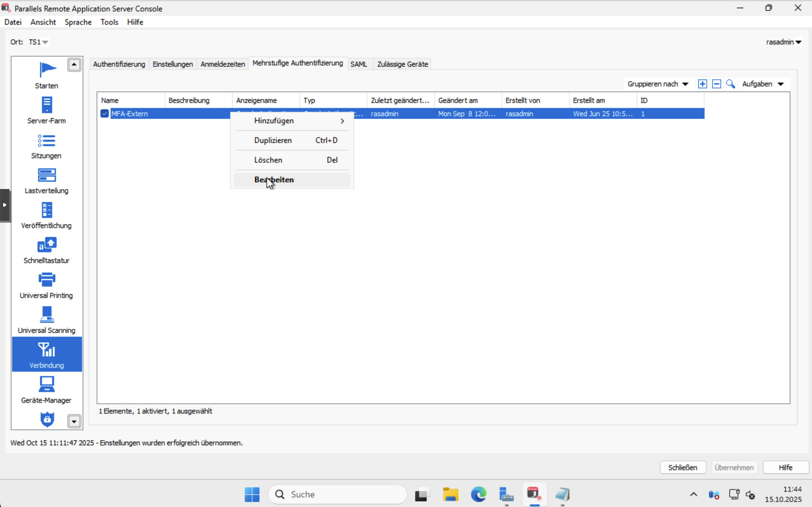Viewport: 812px width, 507px height.
Task: Open the TS1 Ort dropdown
Action: pyautogui.click(x=38, y=42)
